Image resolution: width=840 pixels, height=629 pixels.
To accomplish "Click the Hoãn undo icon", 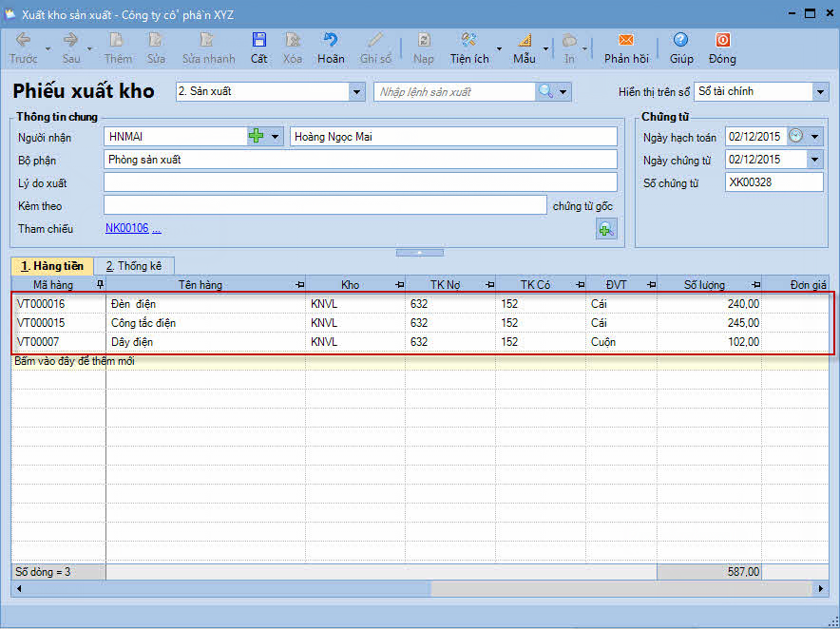I will (x=331, y=40).
